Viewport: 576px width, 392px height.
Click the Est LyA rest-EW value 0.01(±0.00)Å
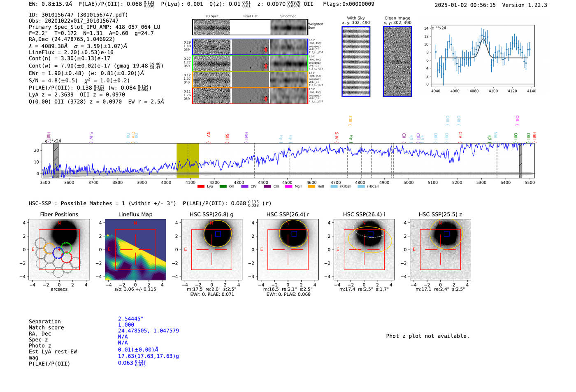(138, 350)
